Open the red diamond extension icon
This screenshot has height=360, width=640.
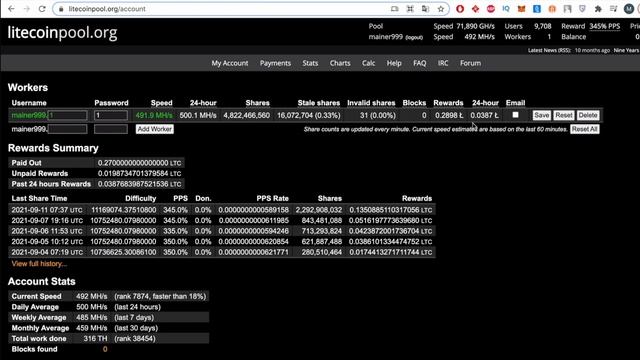tap(476, 9)
